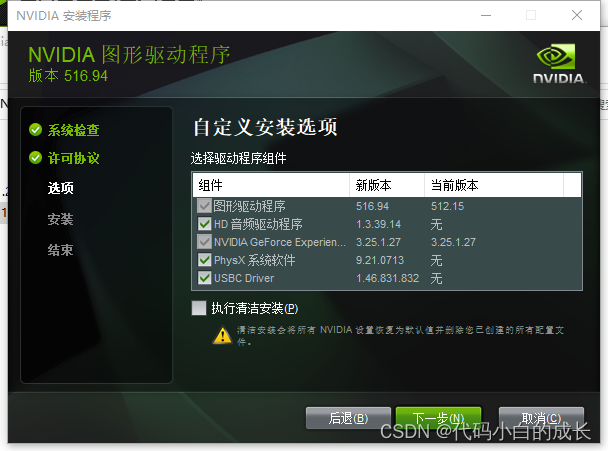Select the 选项 step
This screenshot has height=451, width=608.
pyautogui.click(x=60, y=188)
